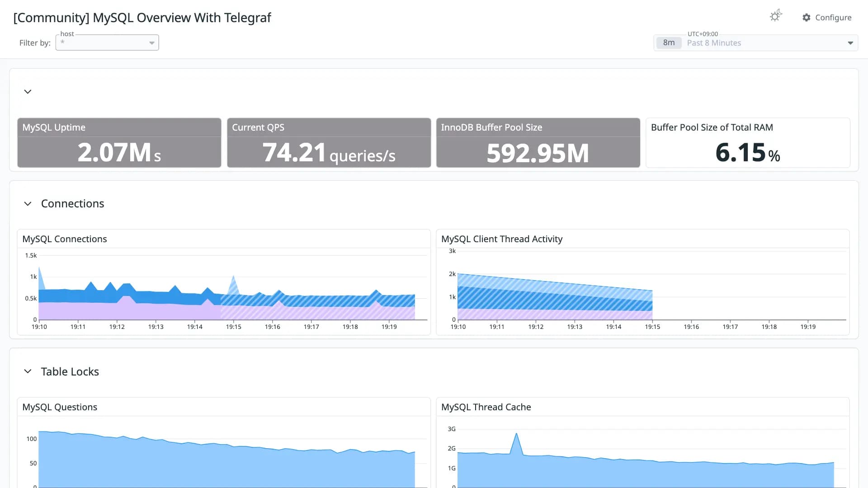
Task: Click the Buffer Pool Size of Total RAM 6.15%
Action: (748, 152)
